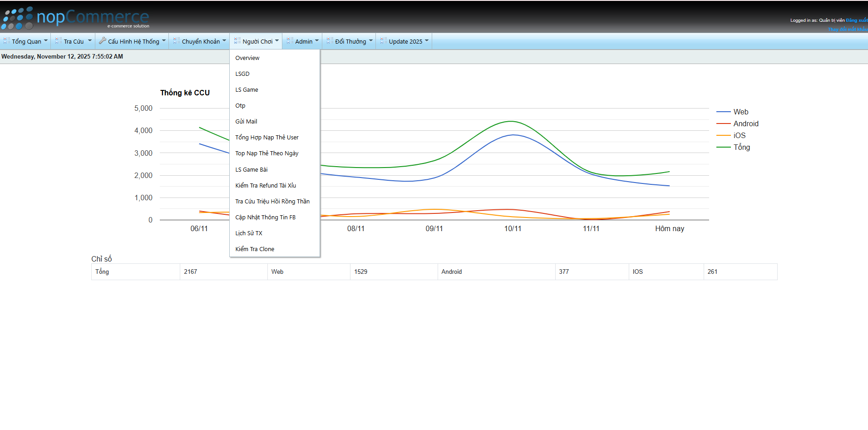Select Top Nạp Thẻ Theo Ngày
Image resolution: width=868 pixels, height=430 pixels.
(267, 153)
